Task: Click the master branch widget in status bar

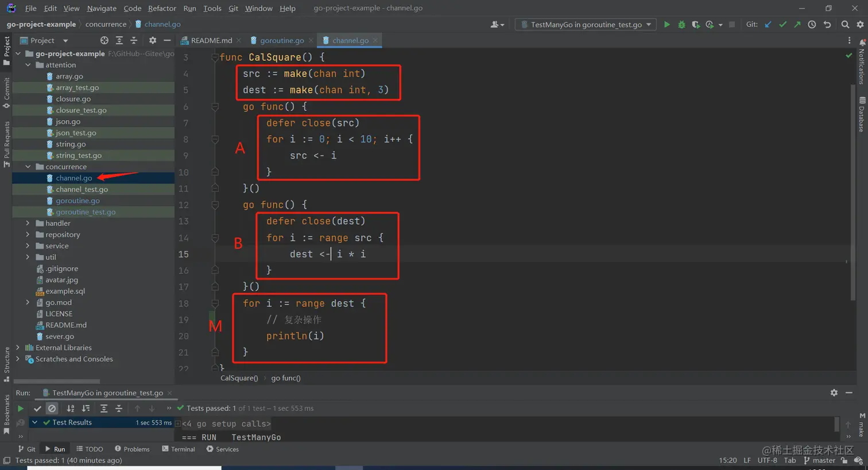Action: pyautogui.click(x=820, y=460)
